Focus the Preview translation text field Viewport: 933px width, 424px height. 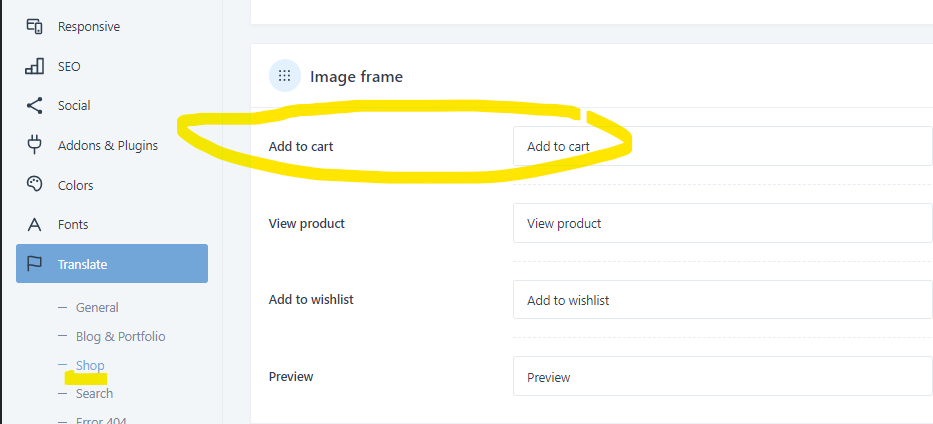(x=723, y=376)
